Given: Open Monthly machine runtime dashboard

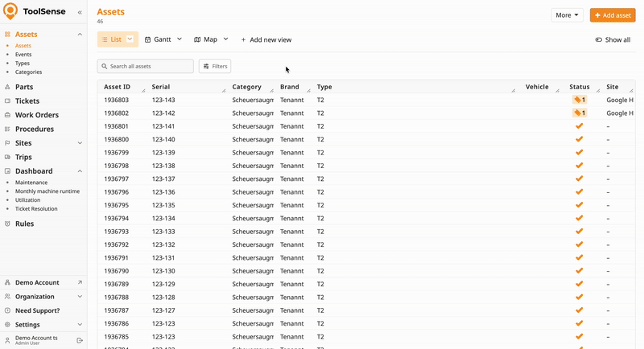Looking at the screenshot, I should click(47, 191).
